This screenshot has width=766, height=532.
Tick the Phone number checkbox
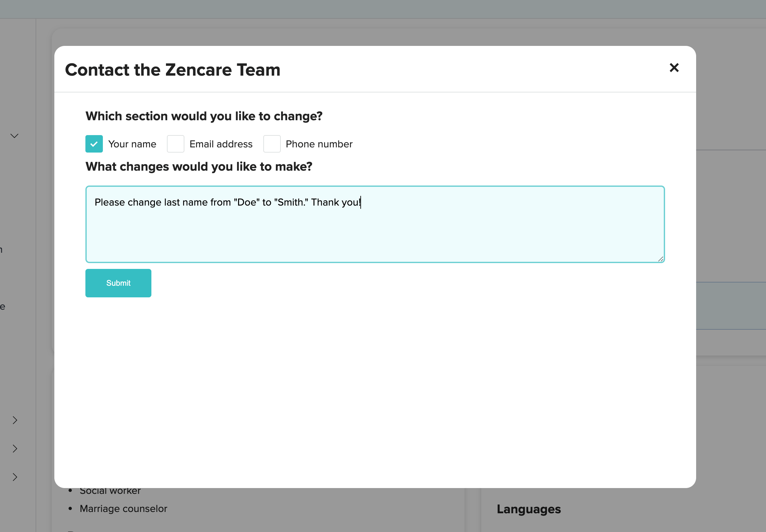point(272,144)
